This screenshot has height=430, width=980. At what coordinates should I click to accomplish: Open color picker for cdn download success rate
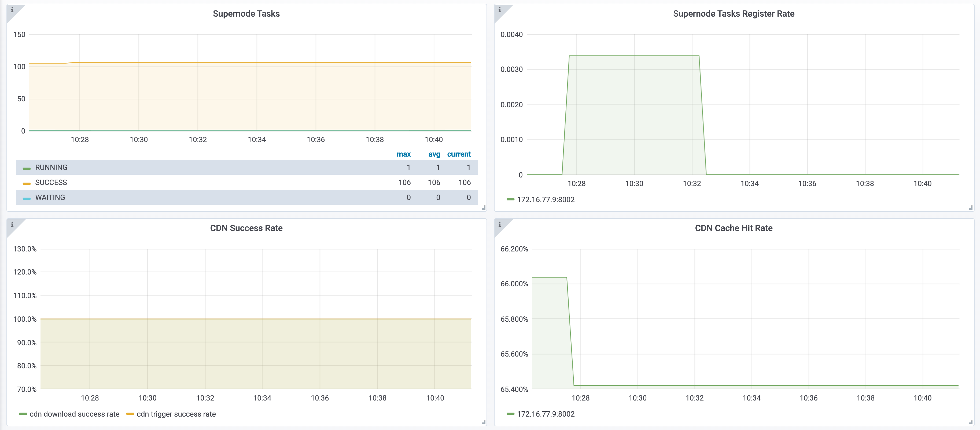(x=23, y=414)
